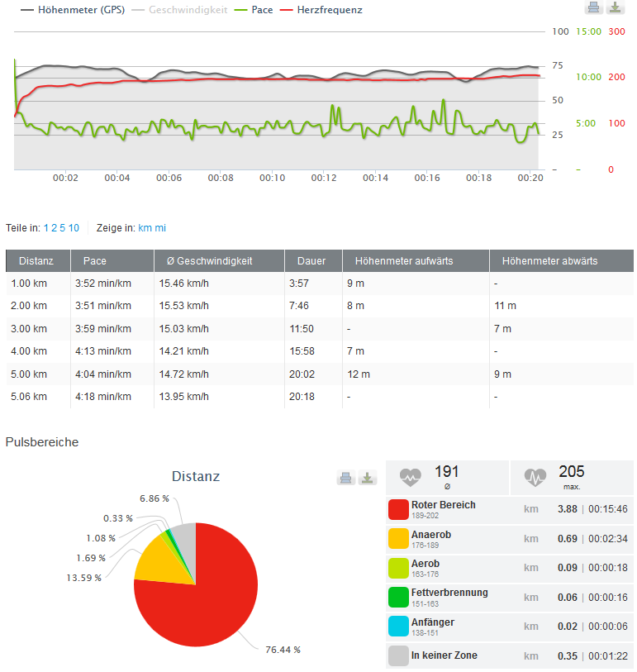The width and height of the screenshot is (637, 672).
Task: Show distances in km
Action: tap(145, 227)
